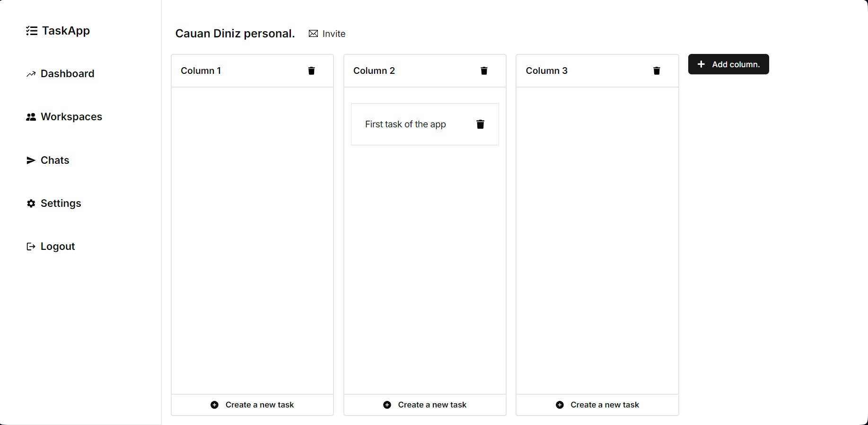Select the 'First task of the app' card
Viewport: 868px width, 425px height.
tap(405, 124)
